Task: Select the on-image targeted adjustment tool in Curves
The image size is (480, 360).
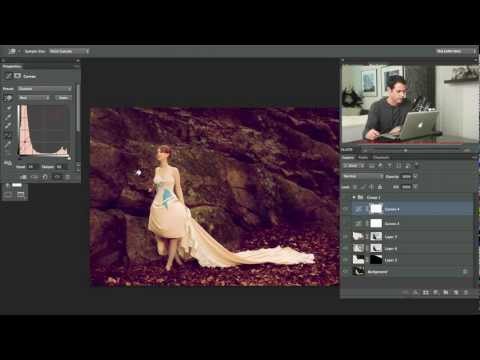Action: [8, 98]
